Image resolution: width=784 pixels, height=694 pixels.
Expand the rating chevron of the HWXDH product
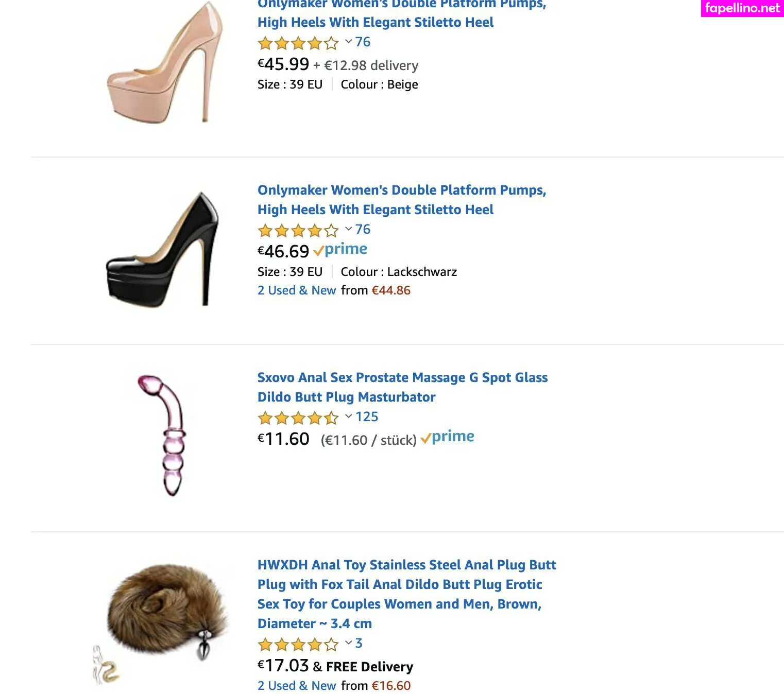point(349,643)
